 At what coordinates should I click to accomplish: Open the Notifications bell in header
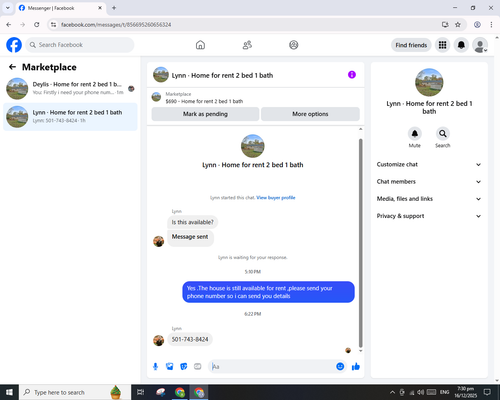coord(461,45)
